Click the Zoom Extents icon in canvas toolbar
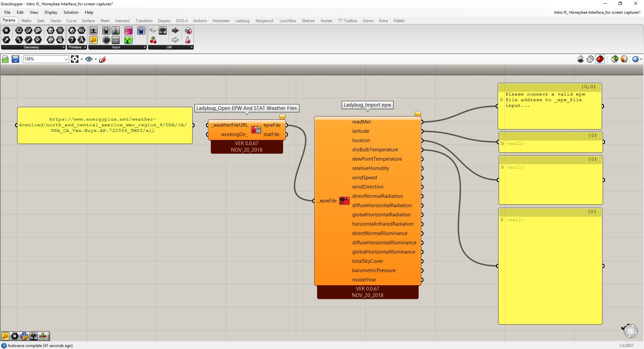This screenshot has width=644, height=349. tap(74, 59)
